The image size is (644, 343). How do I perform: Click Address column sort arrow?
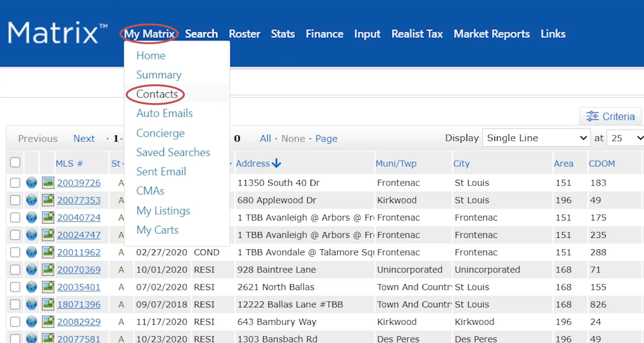276,163
